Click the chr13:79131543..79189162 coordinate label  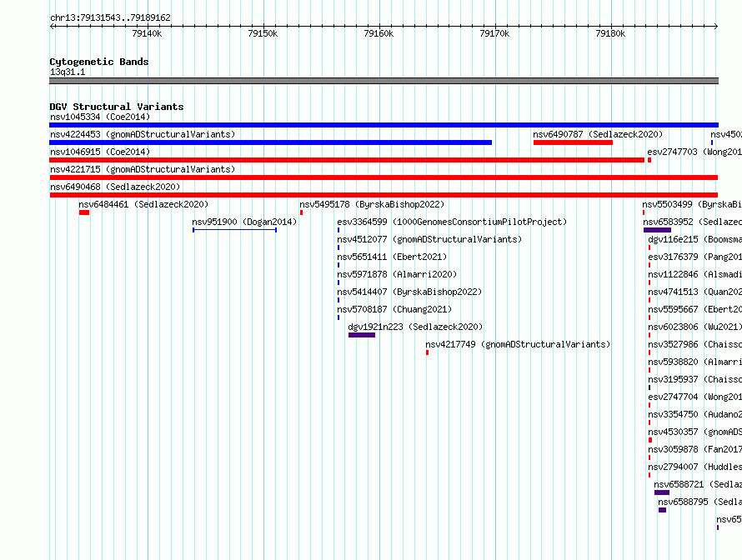(x=110, y=17)
